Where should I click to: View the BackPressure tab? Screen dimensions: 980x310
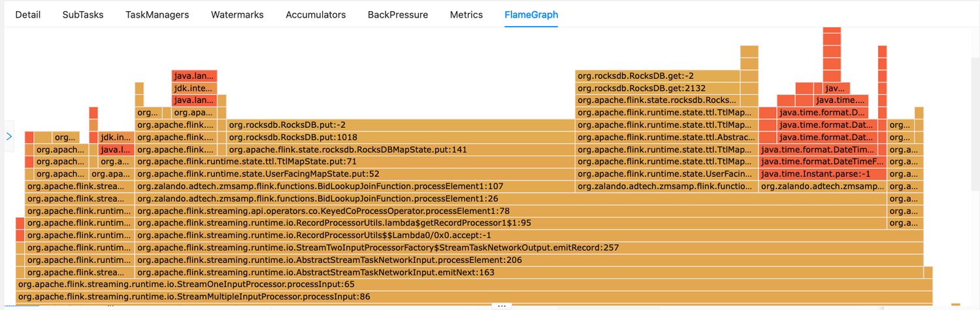(x=398, y=14)
